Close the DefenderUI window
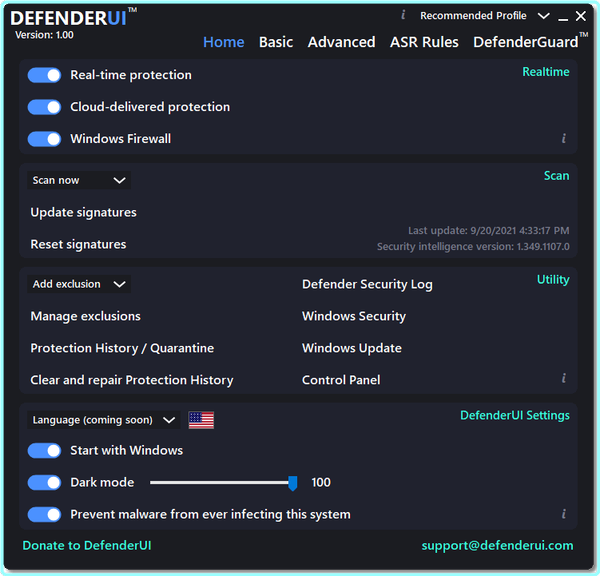The image size is (600, 576). [581, 16]
